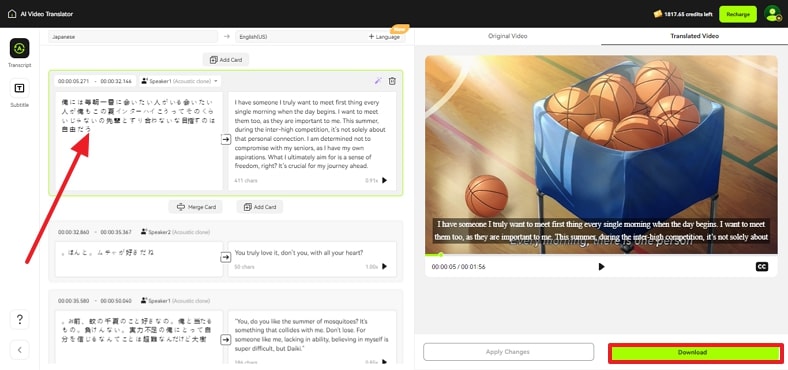Switch to the Original Video tab

click(508, 36)
